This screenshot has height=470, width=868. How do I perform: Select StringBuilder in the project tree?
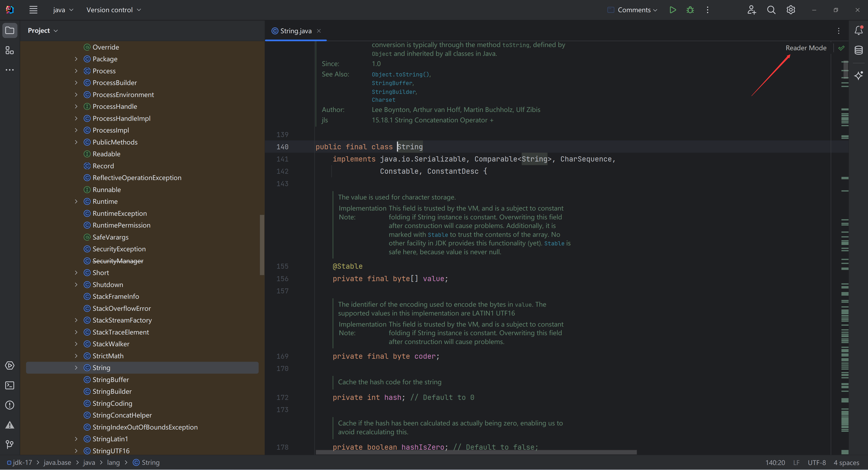point(112,392)
